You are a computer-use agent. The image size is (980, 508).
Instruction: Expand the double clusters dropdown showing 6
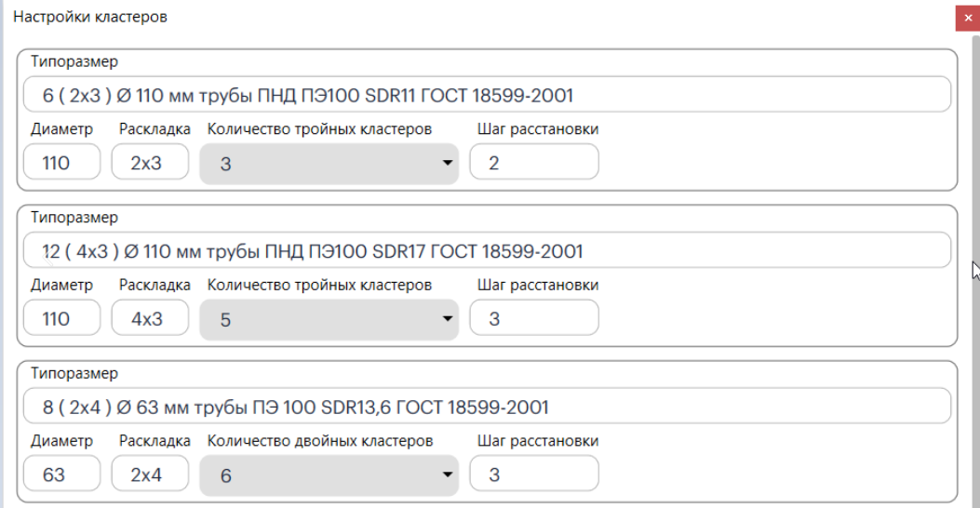pyautogui.click(x=329, y=475)
